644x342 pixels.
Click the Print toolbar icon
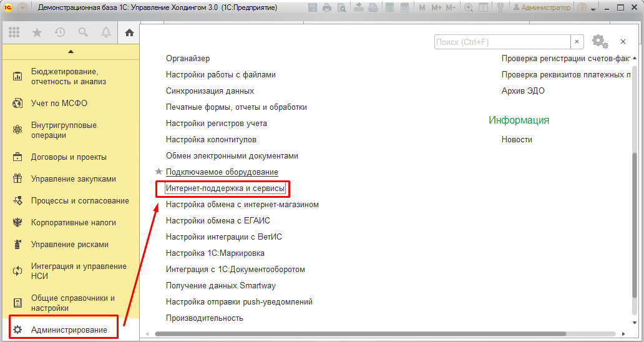[x=327, y=7]
